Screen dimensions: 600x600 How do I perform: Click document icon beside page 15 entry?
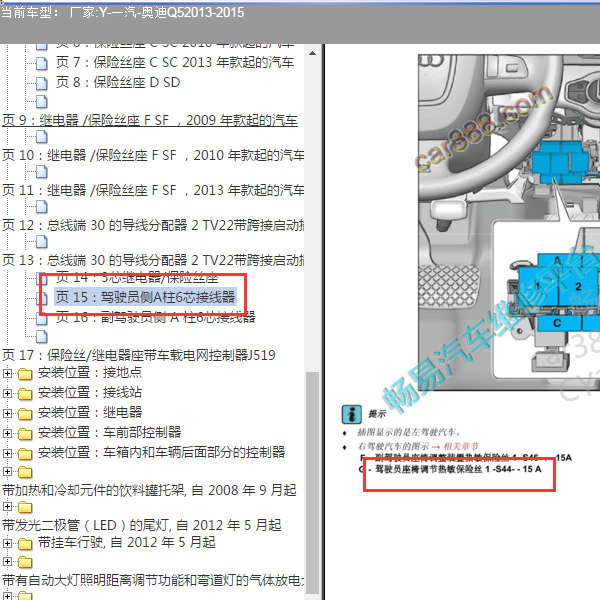tap(42, 298)
